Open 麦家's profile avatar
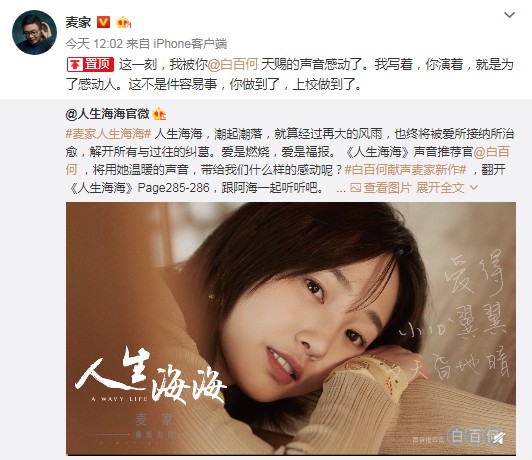Image resolution: width=532 pixels, height=460 pixels. pos(34,33)
